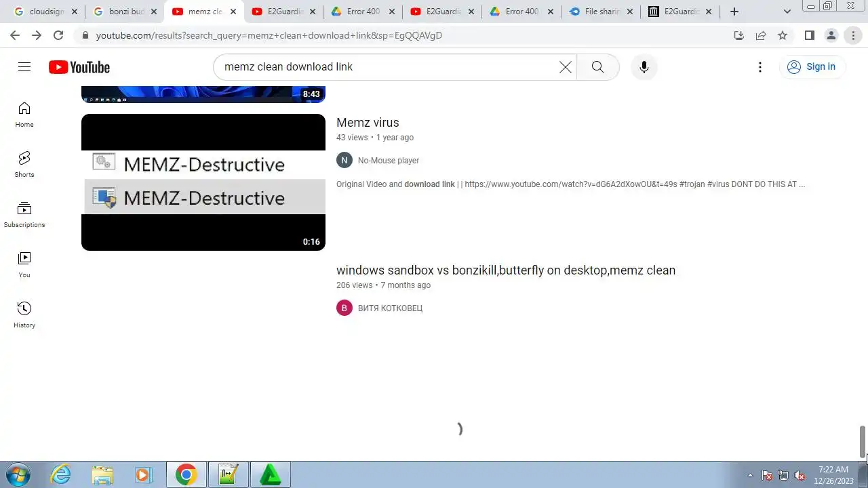868x488 pixels.
Task: Open Chrome profile avatar
Action: pyautogui.click(x=831, y=35)
